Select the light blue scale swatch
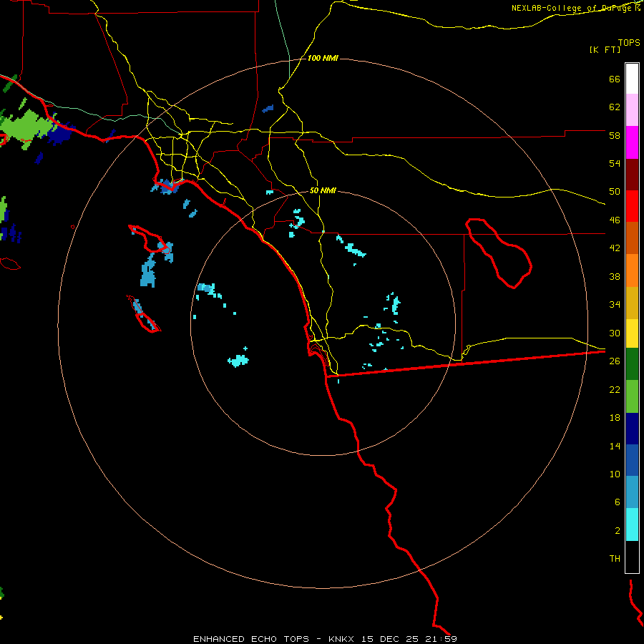The image size is (644, 644). (x=632, y=492)
